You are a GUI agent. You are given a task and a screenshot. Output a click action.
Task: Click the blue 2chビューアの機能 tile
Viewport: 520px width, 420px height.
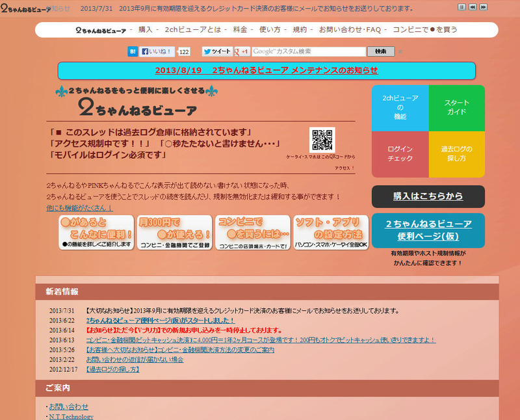pos(400,107)
